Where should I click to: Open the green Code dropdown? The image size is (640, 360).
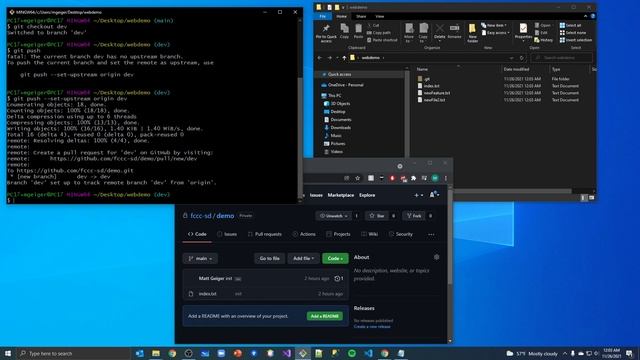335,258
